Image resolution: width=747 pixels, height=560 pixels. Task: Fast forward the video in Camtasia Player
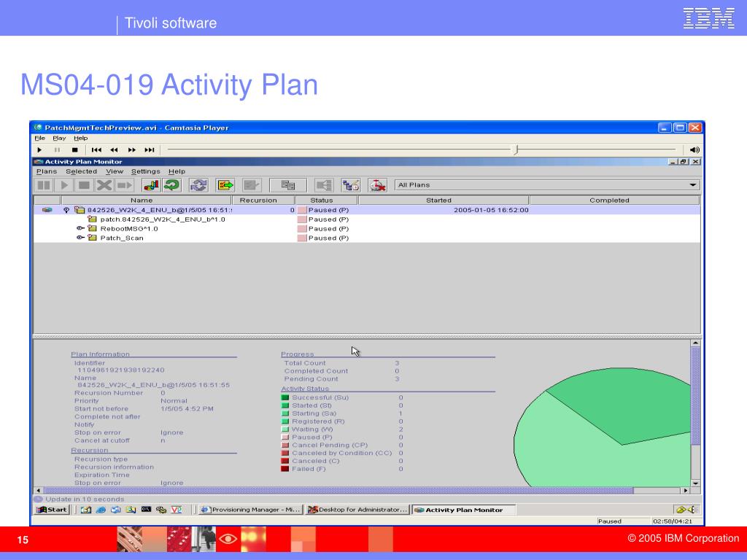132,150
